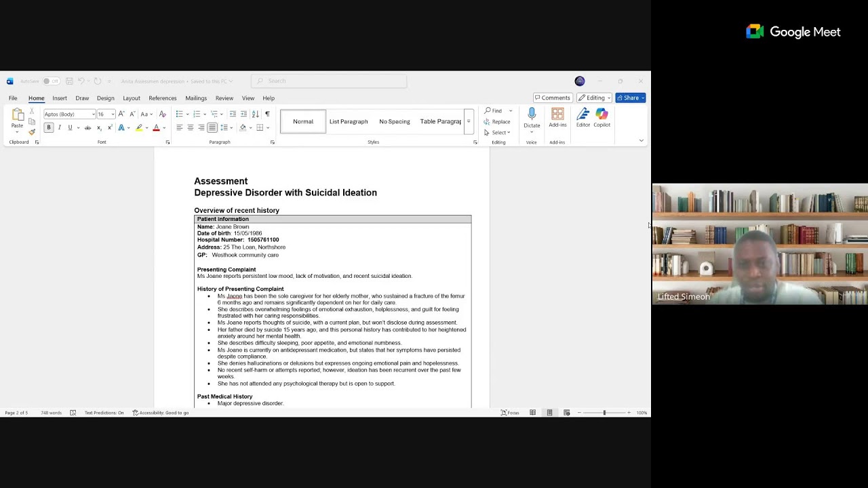This screenshot has height=488, width=868.
Task: Click the Format Painter brush icon
Action: (x=32, y=132)
